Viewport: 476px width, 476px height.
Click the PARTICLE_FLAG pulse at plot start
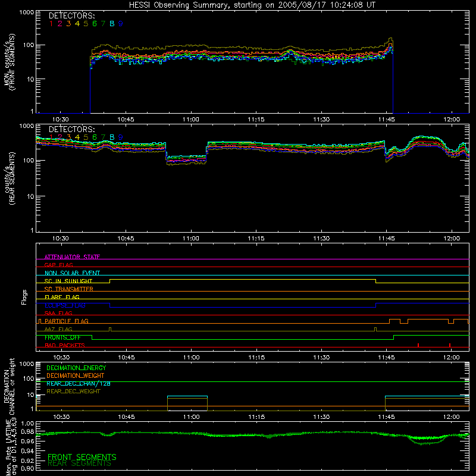[39, 321]
